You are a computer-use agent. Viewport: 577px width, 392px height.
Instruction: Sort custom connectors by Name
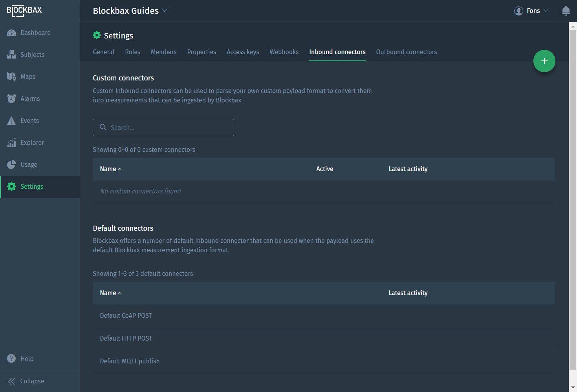pos(111,169)
